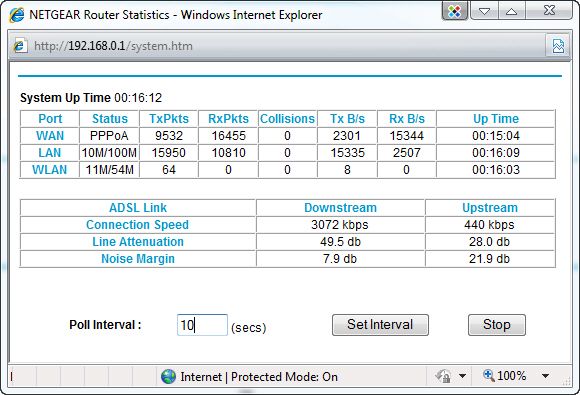Click WLAN up time 00:16:03
Screen dimensions: 580x395
point(496,170)
